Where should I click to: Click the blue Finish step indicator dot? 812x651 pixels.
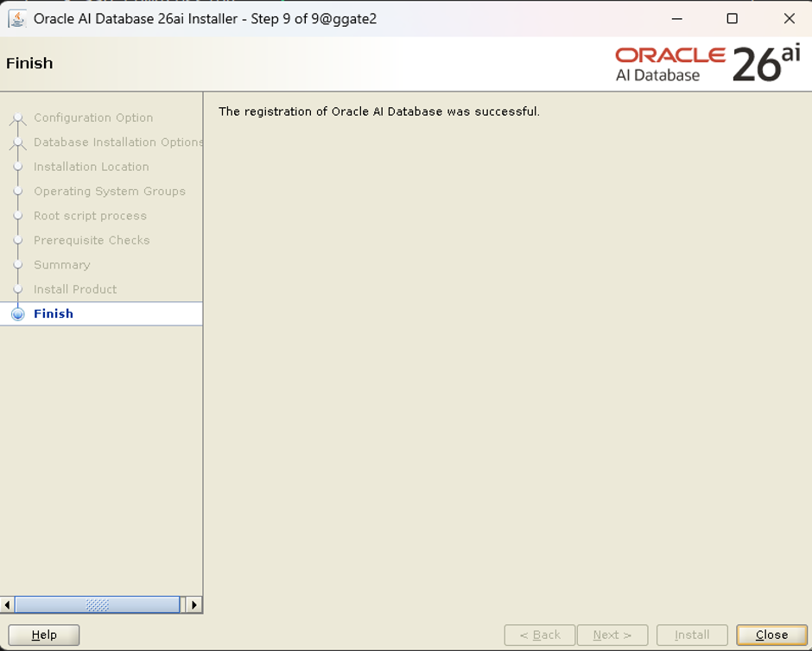(18, 314)
